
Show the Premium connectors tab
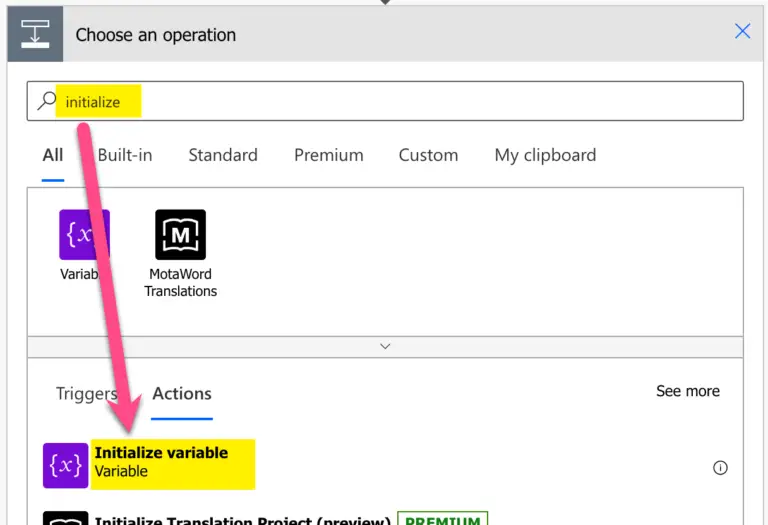[x=328, y=155]
